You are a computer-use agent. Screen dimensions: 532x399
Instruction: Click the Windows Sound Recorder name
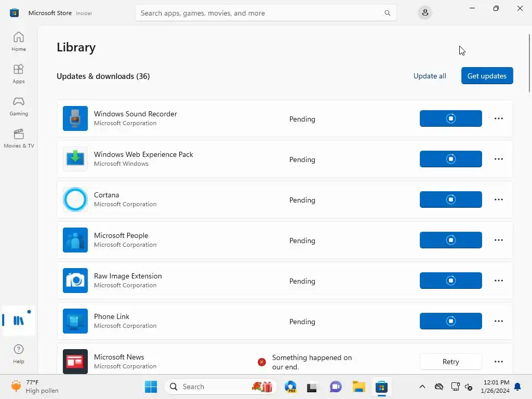pyautogui.click(x=136, y=114)
